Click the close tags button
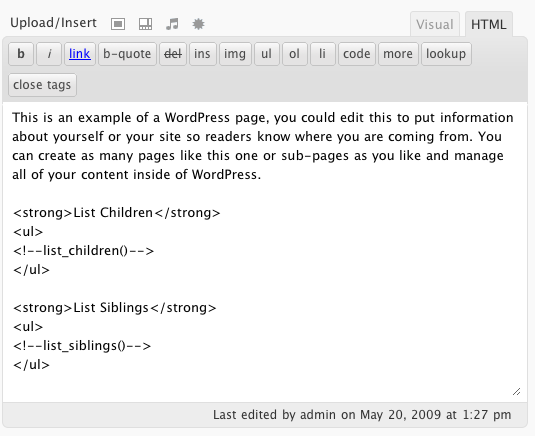 point(42,85)
